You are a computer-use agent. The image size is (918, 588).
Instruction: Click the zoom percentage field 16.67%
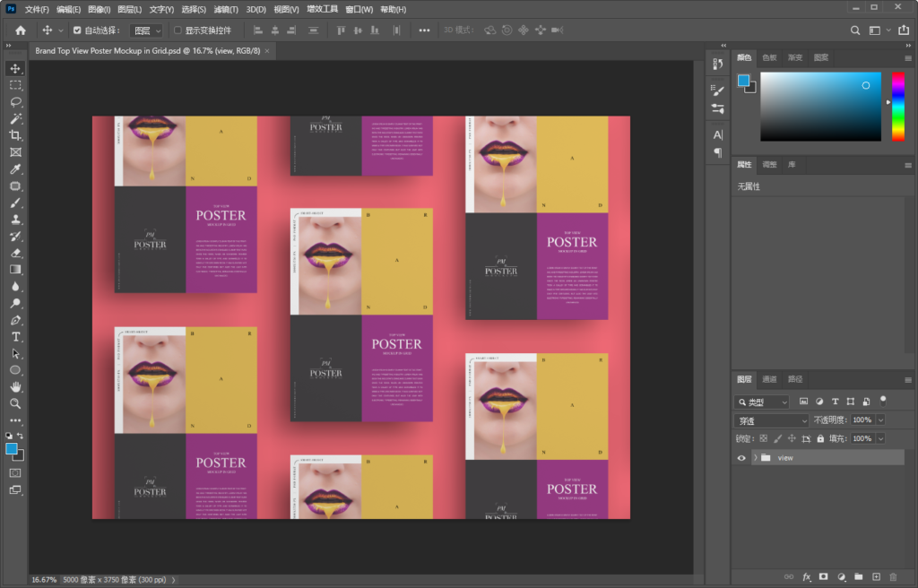pyautogui.click(x=45, y=580)
